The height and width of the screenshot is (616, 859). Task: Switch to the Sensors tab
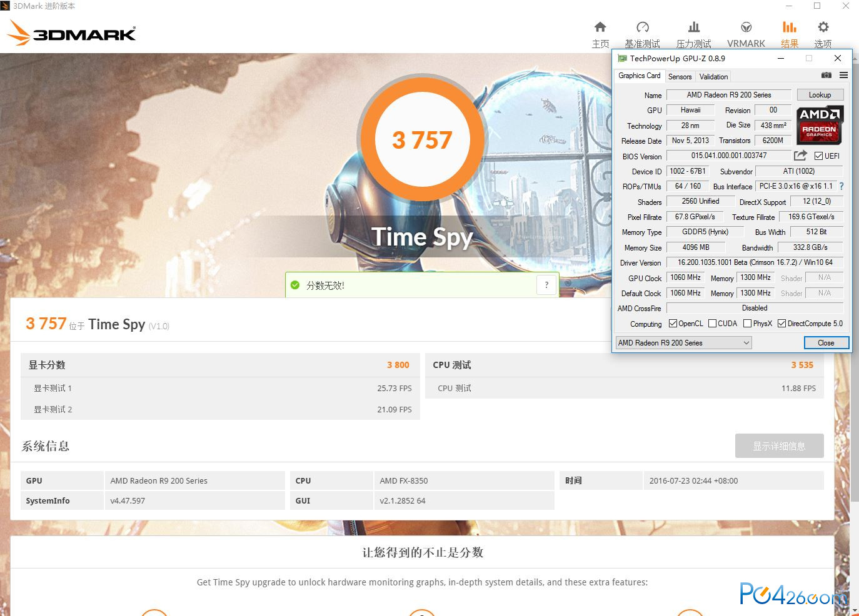coord(680,77)
